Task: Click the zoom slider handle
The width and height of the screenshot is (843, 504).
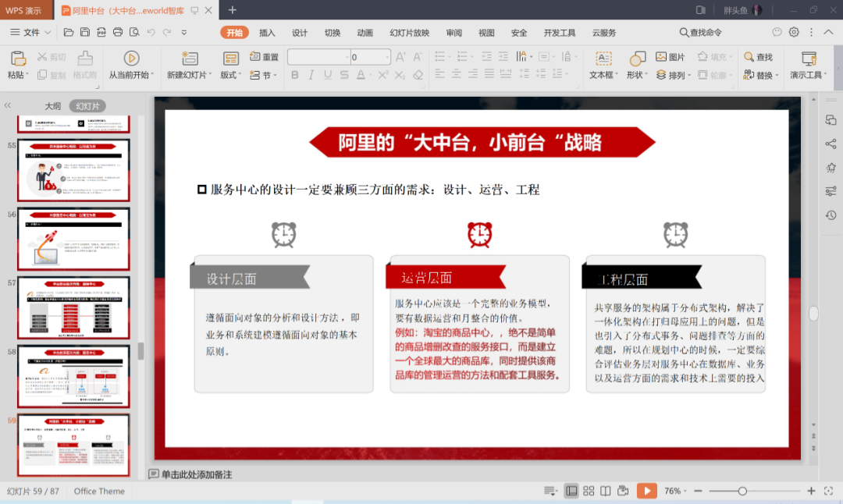Action: (742, 491)
